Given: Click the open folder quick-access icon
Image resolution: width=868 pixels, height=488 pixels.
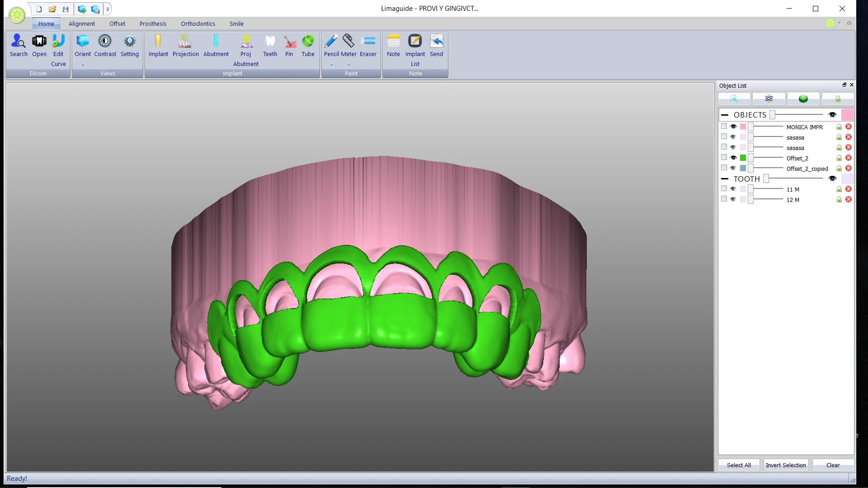Looking at the screenshot, I should 52,9.
